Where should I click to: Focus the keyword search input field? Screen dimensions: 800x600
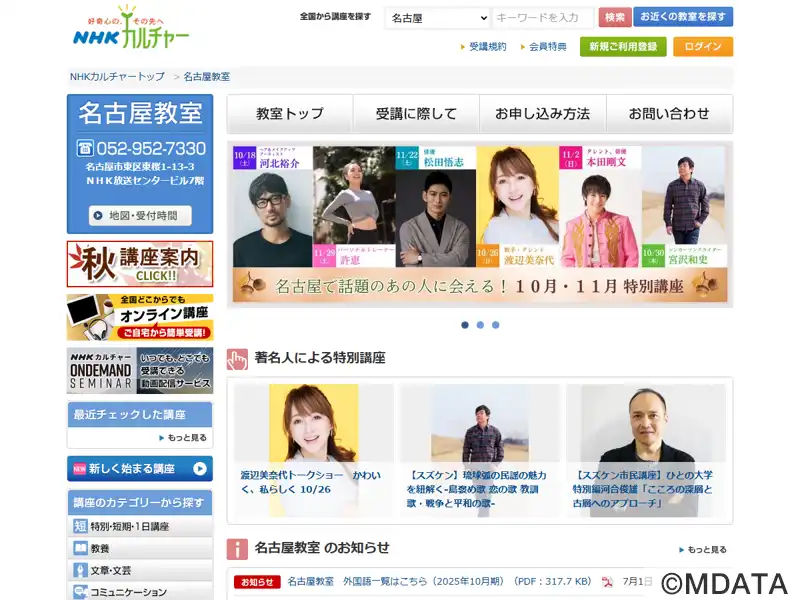(543, 18)
